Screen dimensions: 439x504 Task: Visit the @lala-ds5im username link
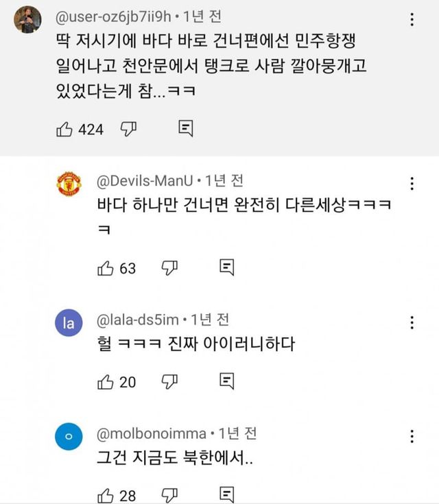pos(139,320)
